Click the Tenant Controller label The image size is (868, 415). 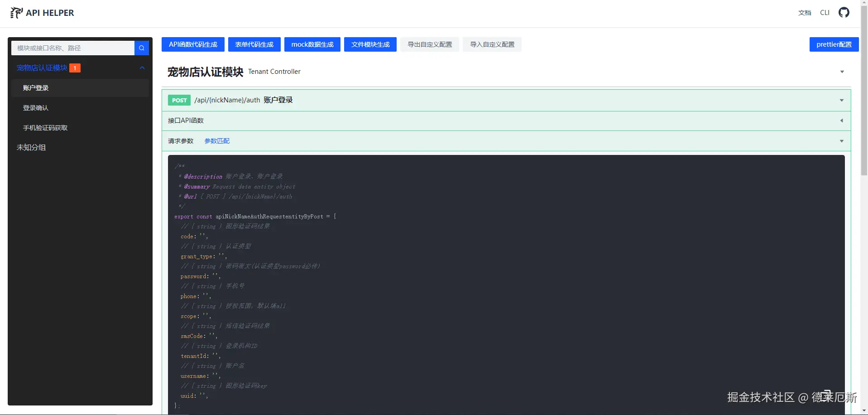(x=274, y=72)
